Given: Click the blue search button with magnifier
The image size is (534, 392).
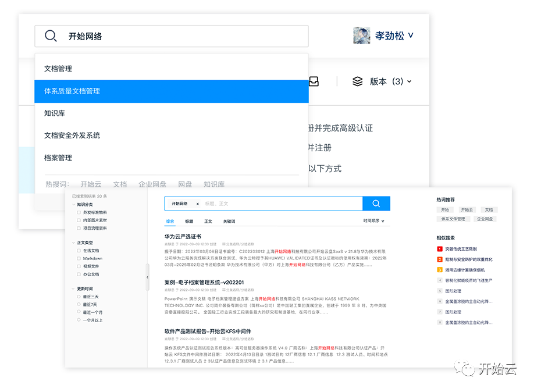Looking at the screenshot, I should click(376, 204).
